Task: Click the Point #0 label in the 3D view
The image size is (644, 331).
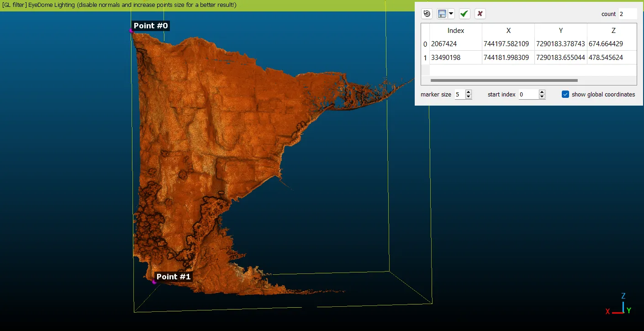Action: 150,26
